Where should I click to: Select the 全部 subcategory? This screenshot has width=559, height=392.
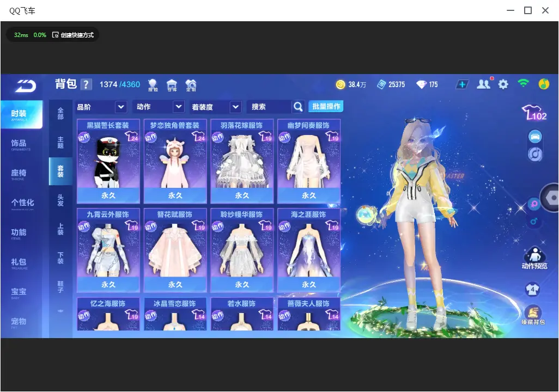[60, 114]
